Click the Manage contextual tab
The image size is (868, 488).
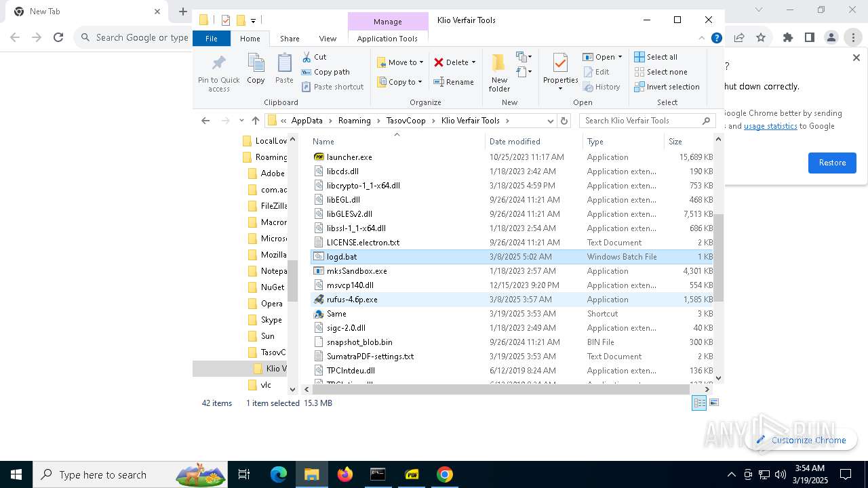pyautogui.click(x=388, y=22)
